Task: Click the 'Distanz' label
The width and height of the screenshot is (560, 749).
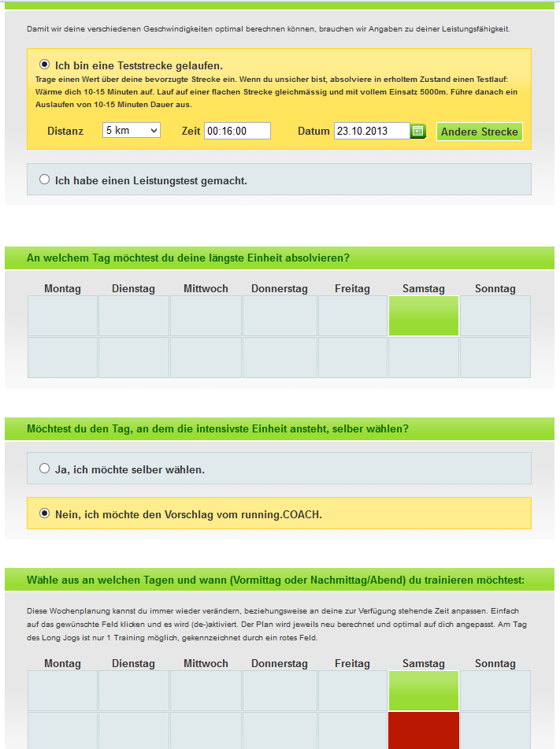Action: (65, 132)
